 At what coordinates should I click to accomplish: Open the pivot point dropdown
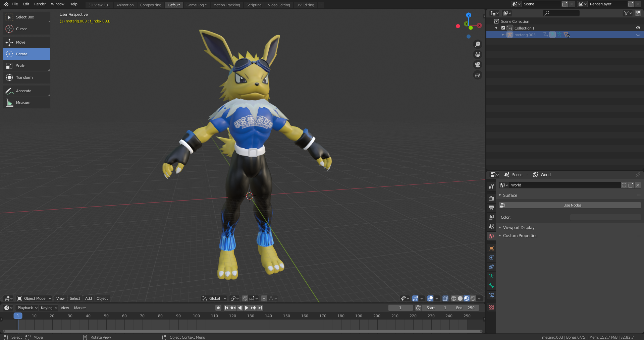234,298
